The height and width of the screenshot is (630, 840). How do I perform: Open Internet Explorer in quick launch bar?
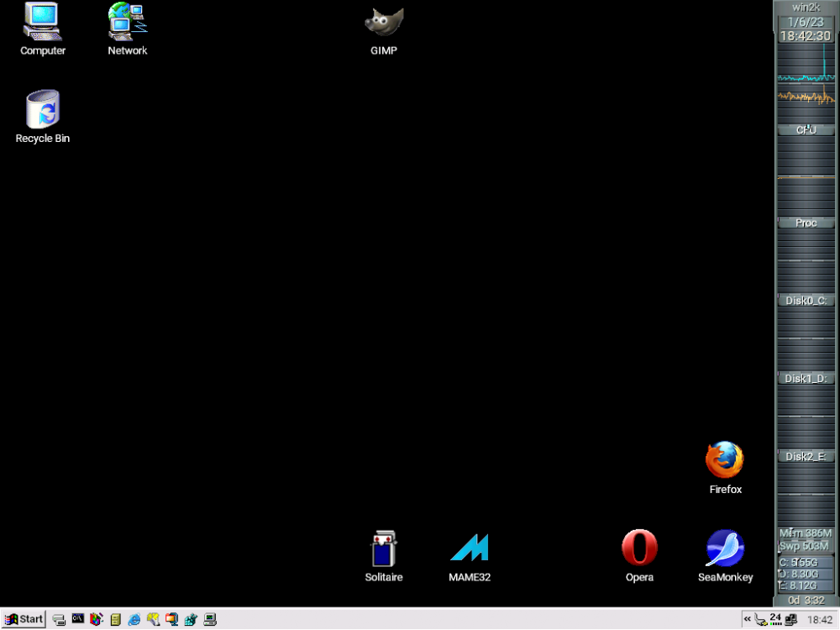pos(134,619)
